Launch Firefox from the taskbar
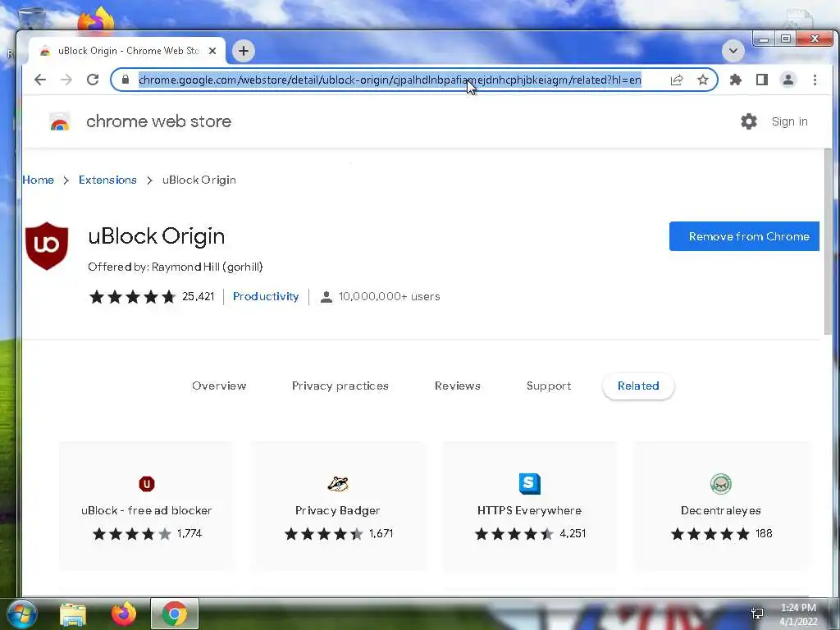The width and height of the screenshot is (840, 630). 123,614
